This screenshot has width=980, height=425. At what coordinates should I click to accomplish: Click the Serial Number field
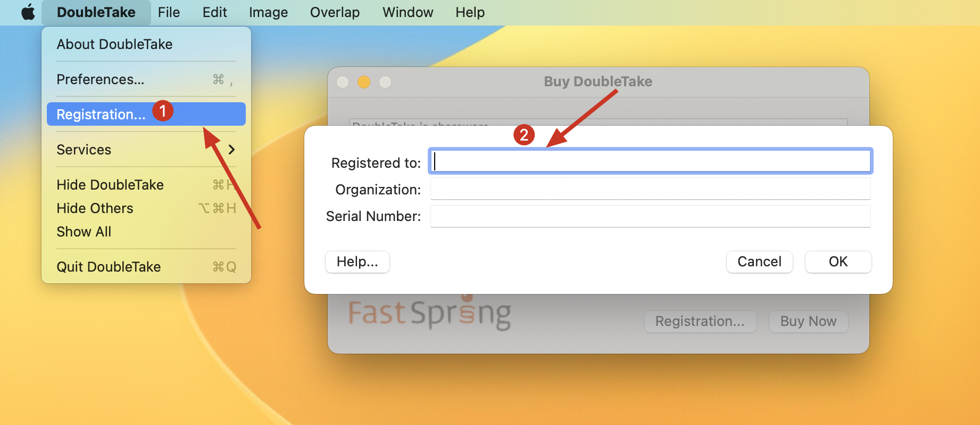pos(650,216)
